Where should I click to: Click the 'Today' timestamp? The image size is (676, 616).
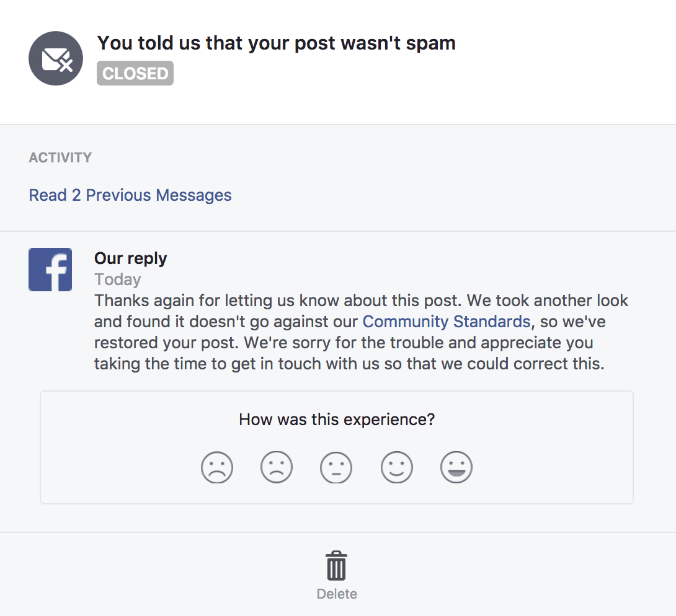[118, 279]
